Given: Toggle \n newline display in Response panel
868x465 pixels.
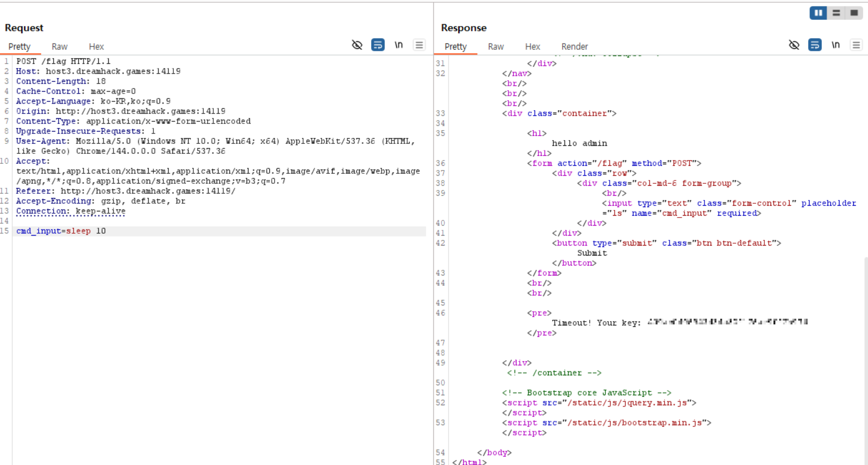Looking at the screenshot, I should pos(836,45).
